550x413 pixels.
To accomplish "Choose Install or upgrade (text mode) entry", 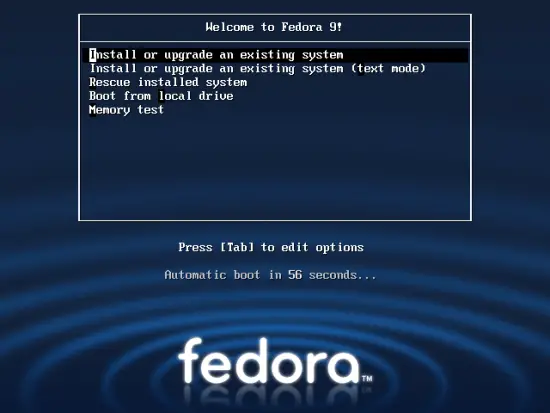I will [257, 68].
